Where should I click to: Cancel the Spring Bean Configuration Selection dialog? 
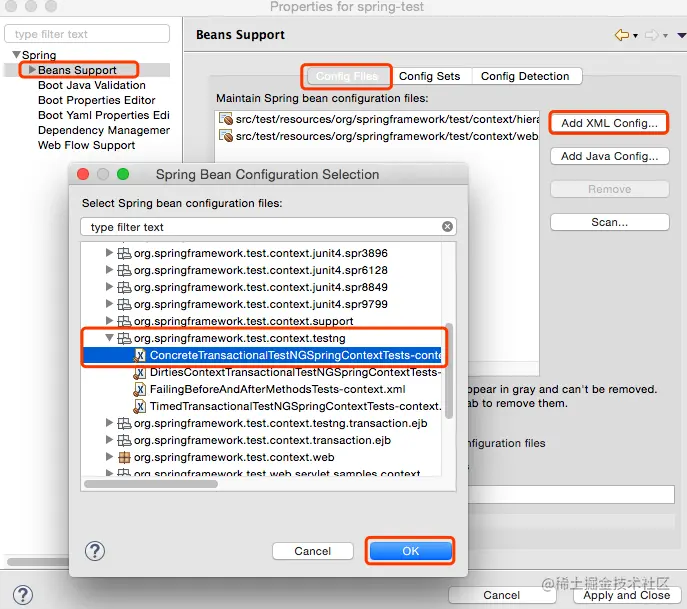(x=312, y=551)
